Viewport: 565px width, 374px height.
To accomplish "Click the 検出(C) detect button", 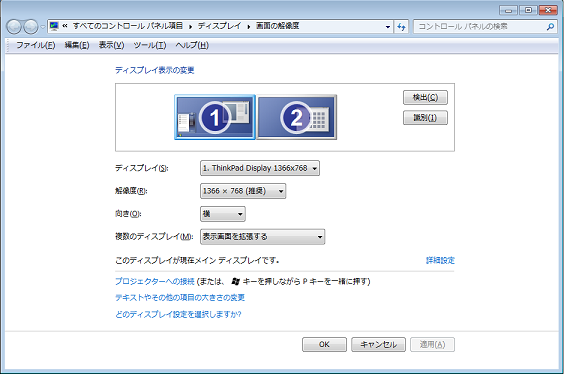I will [425, 97].
